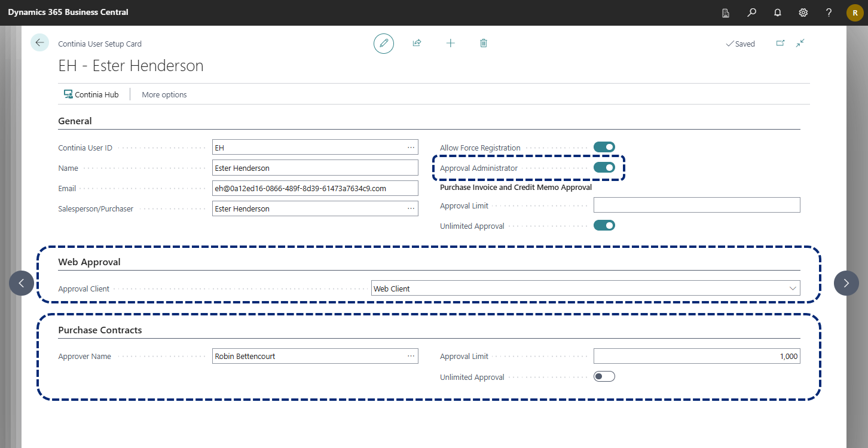Open the help question mark
This screenshot has height=448, width=868.
tap(829, 13)
